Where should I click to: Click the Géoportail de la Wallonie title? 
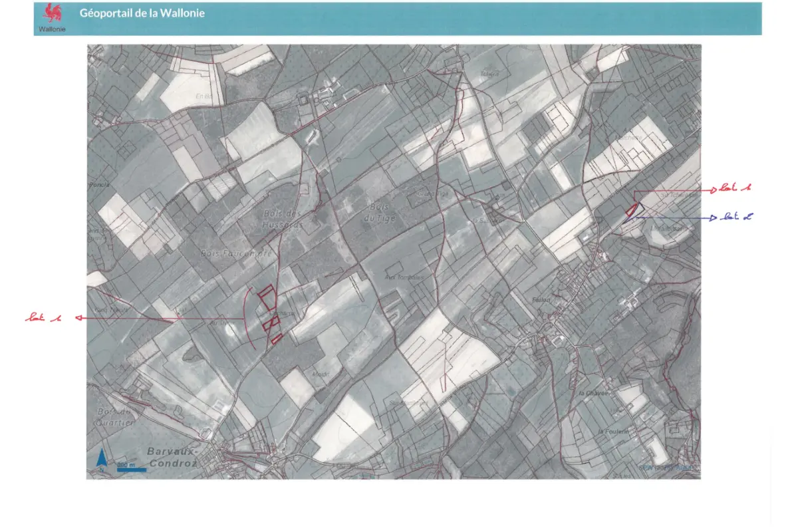point(142,13)
